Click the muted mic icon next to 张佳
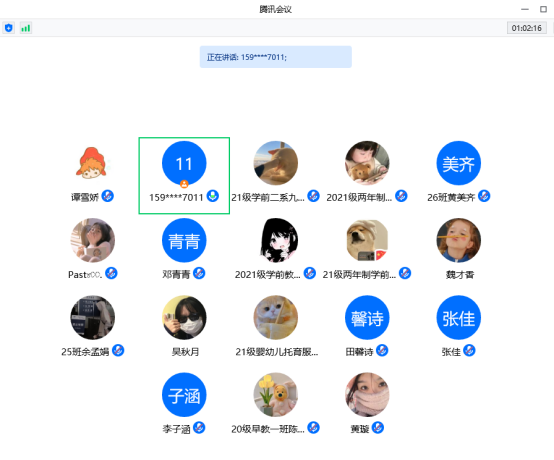Image resolution: width=554 pixels, height=460 pixels. pos(469,350)
